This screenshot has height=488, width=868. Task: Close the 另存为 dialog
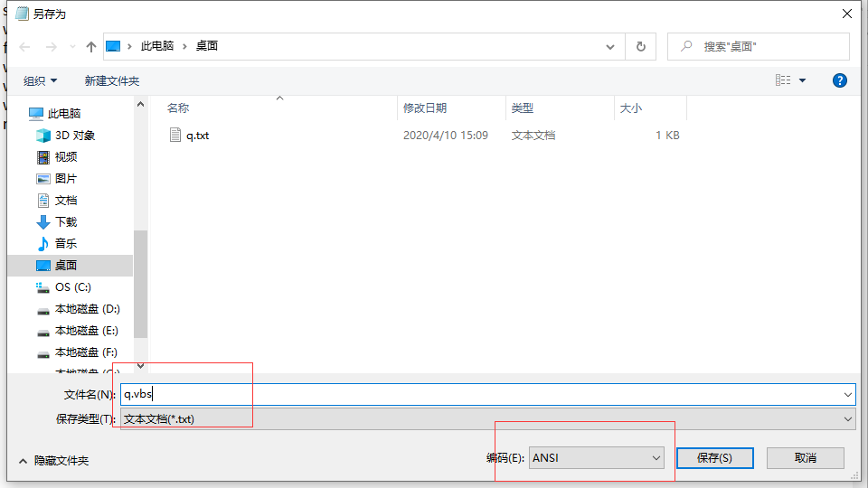point(847,14)
